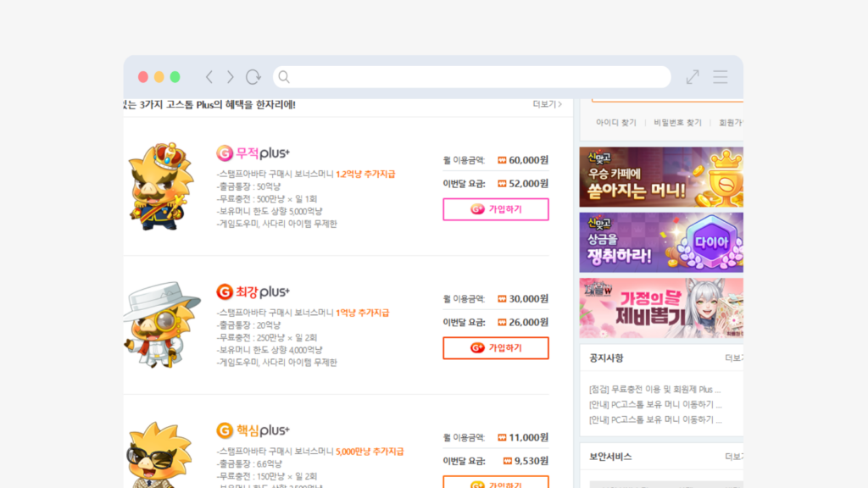Click the crowned king character for 무적plus
868x488 pixels.
pyautogui.click(x=160, y=186)
